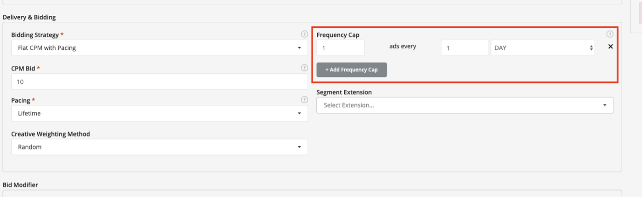This screenshot has height=199, width=644.
Task: Focus the CPM Bid field containing 10
Action: click(x=160, y=82)
